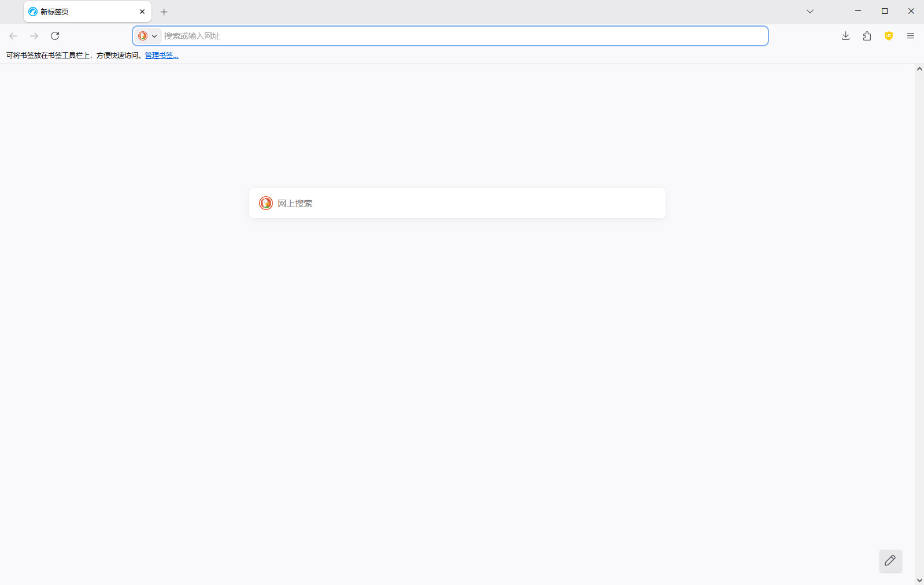Open the 管理书签 link
This screenshot has height=585, width=924.
pos(162,56)
